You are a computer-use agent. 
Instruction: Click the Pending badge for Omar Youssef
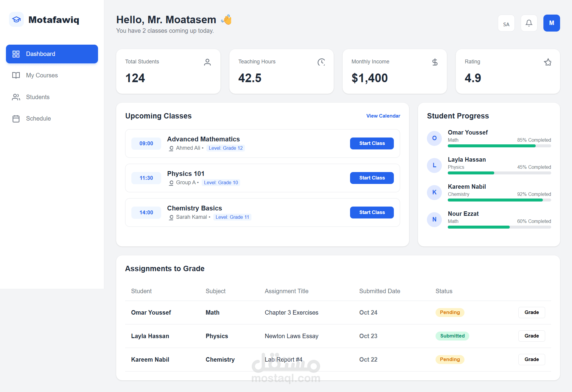[x=450, y=313]
